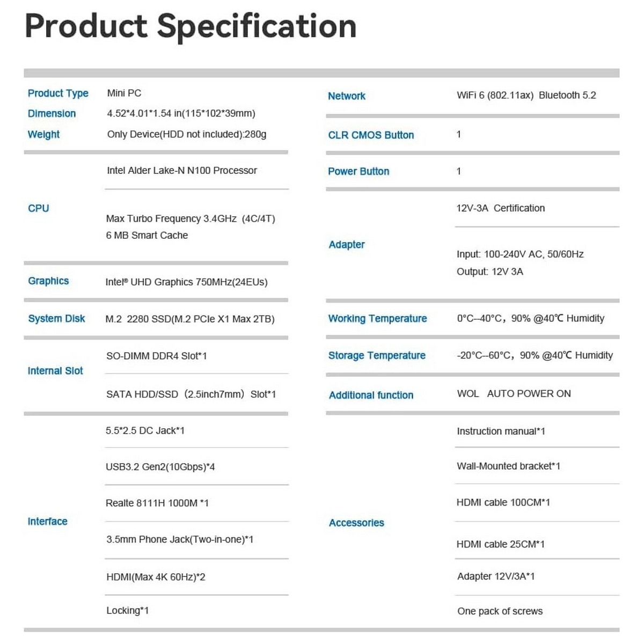Screen dimensions: 644x644
Task: Click the Weight specification label
Action: pyautogui.click(x=43, y=134)
